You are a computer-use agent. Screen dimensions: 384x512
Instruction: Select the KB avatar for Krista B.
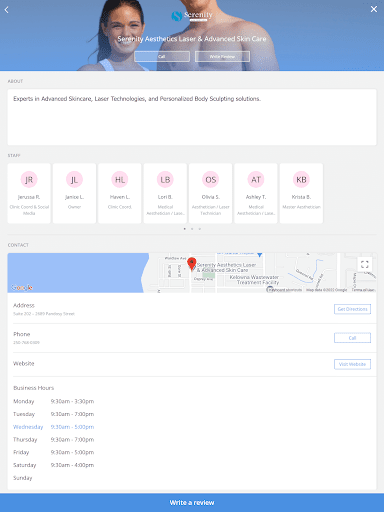[x=301, y=180]
